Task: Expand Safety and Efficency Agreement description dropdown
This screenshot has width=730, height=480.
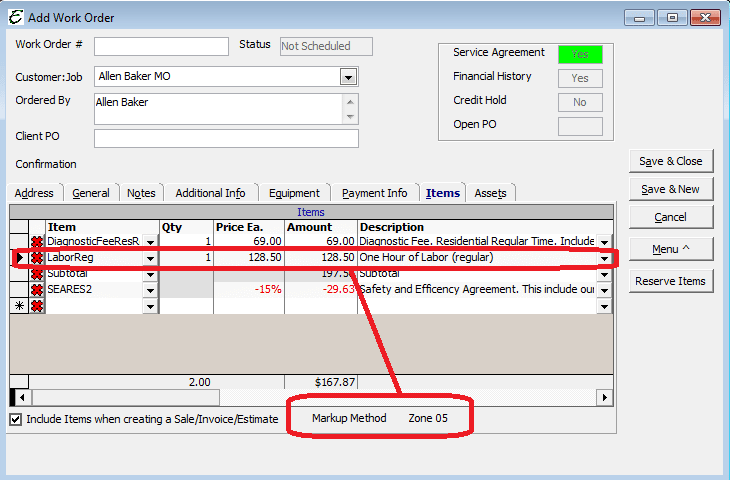Action: tap(604, 291)
